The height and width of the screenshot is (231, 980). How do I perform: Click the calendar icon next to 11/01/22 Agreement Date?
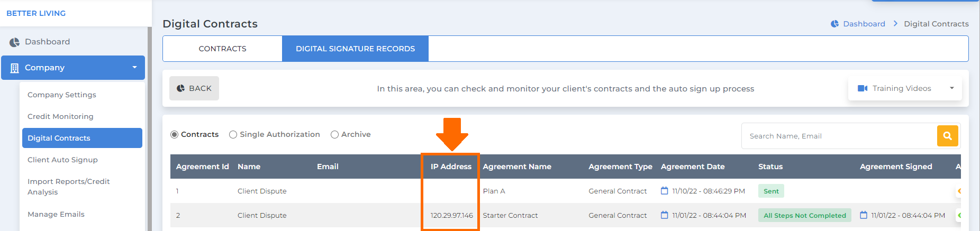(x=665, y=215)
